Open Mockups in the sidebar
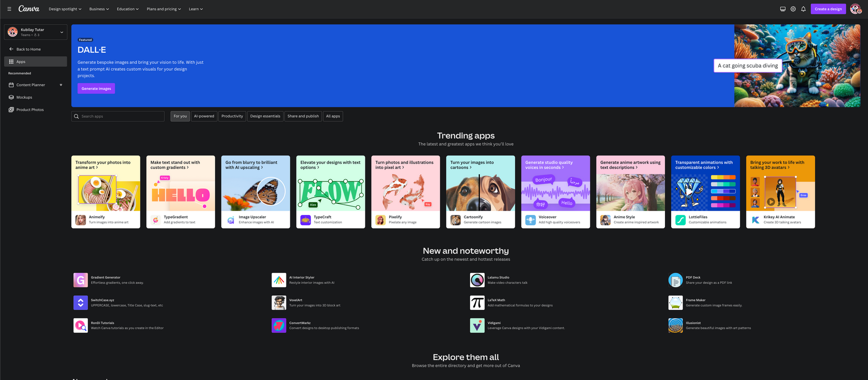The height and width of the screenshot is (380, 868). tap(35, 97)
